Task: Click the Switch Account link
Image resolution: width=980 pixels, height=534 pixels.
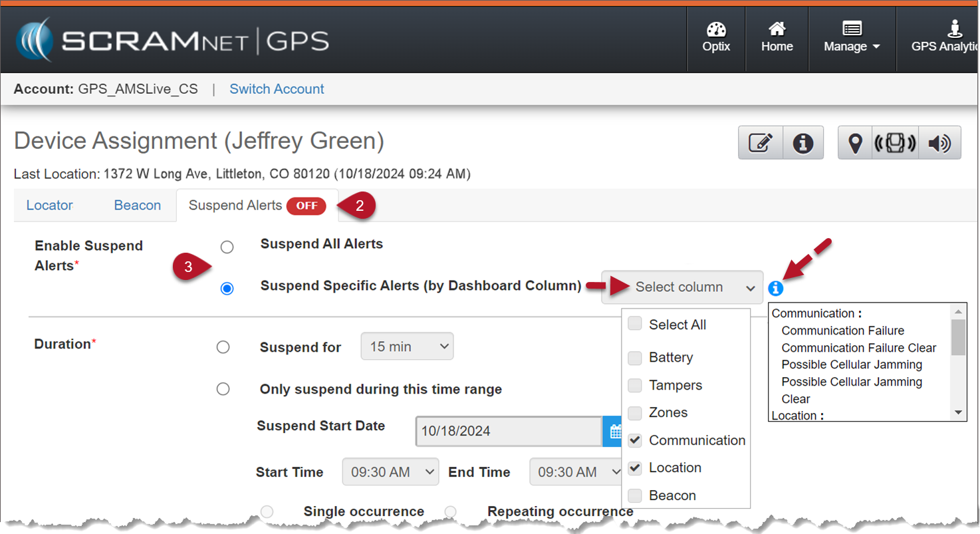Action: [277, 89]
